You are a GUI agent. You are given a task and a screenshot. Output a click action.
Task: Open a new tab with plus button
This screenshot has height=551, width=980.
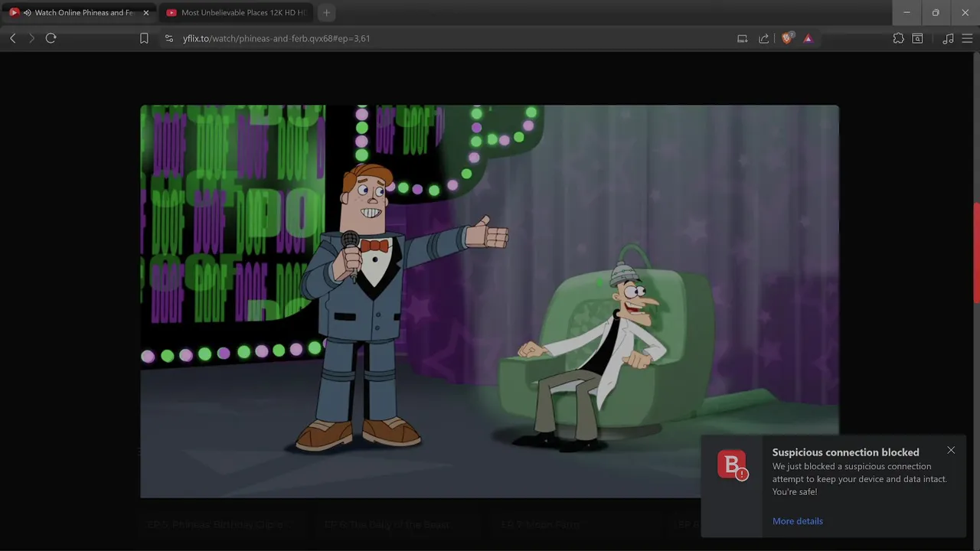pos(326,12)
